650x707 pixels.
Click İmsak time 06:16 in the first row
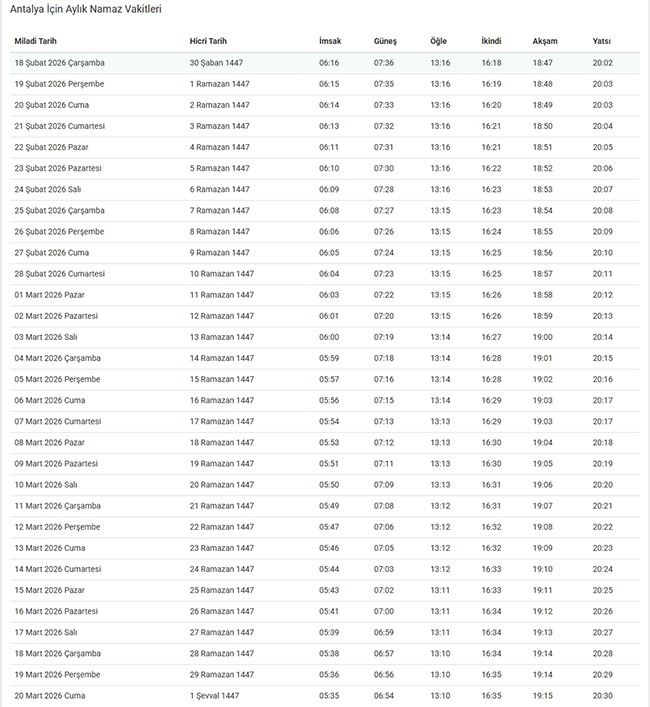329,62
